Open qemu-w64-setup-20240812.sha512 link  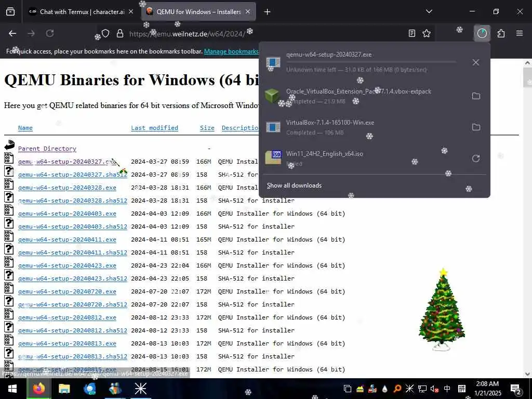click(x=73, y=330)
